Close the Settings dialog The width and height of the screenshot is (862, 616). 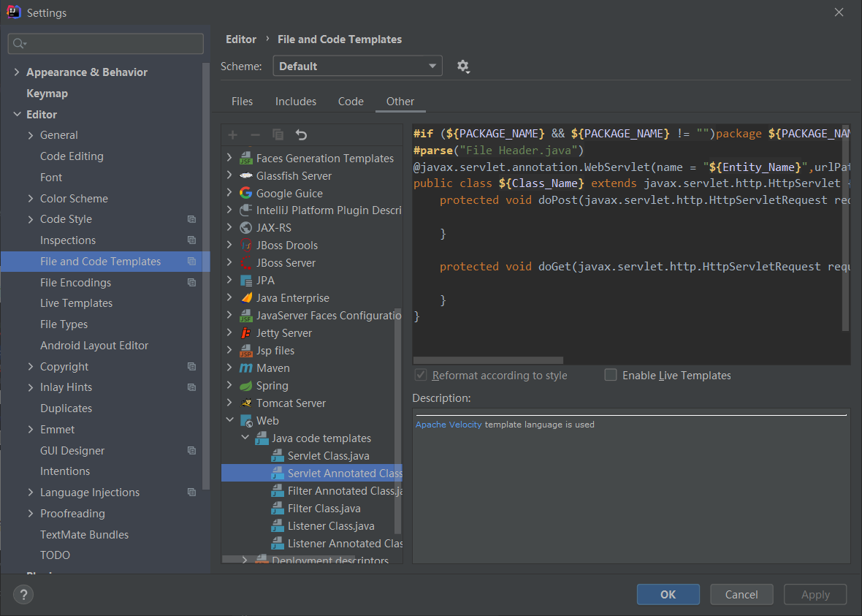pos(839,12)
